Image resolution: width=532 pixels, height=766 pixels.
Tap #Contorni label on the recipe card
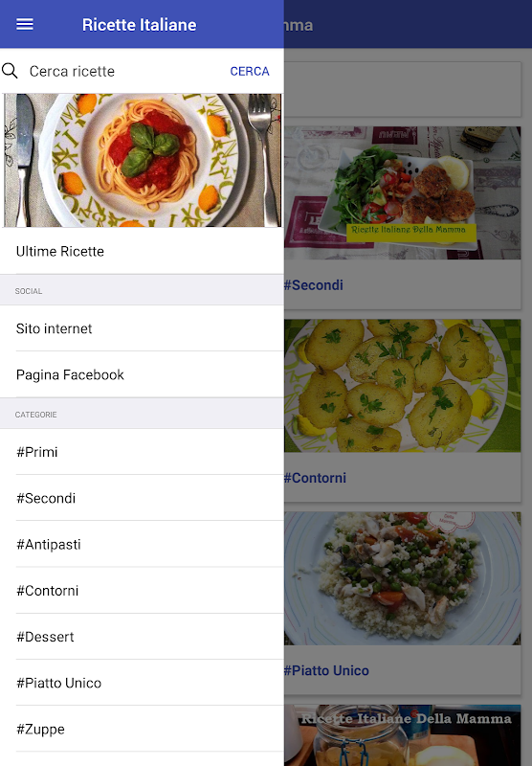point(316,478)
